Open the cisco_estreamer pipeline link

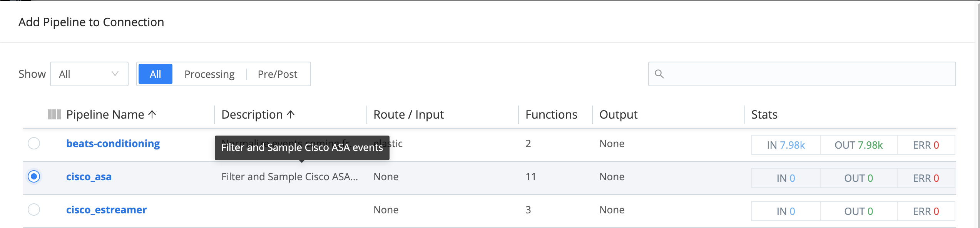[x=106, y=210]
